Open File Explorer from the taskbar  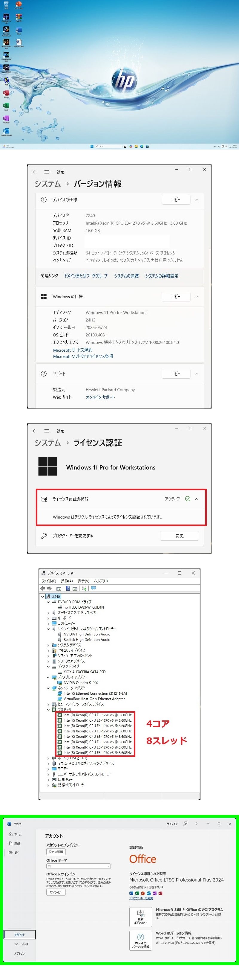(137, 147)
